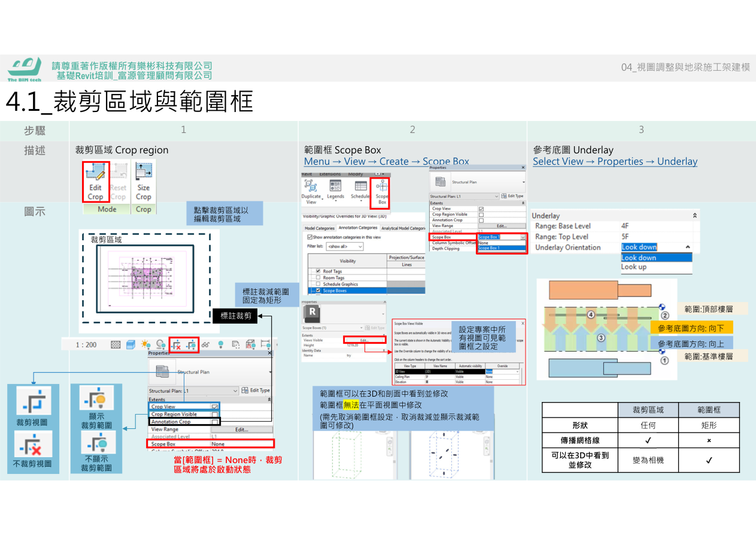Collapse the Underlay section chevron
Screen dimensions: 756x535
tap(695, 216)
